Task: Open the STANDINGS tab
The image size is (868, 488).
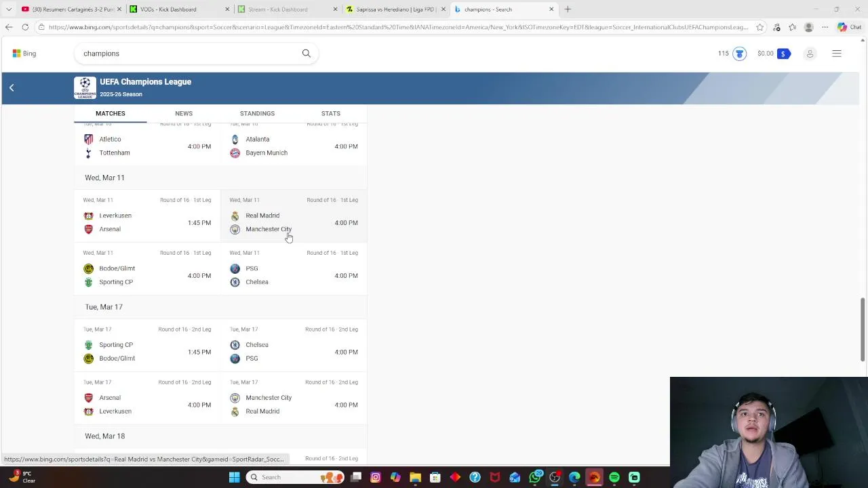Action: click(257, 113)
